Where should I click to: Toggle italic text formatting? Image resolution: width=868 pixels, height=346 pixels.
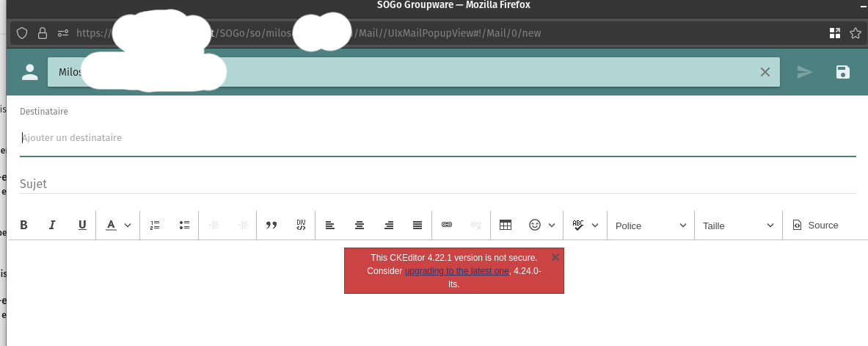(x=52, y=226)
